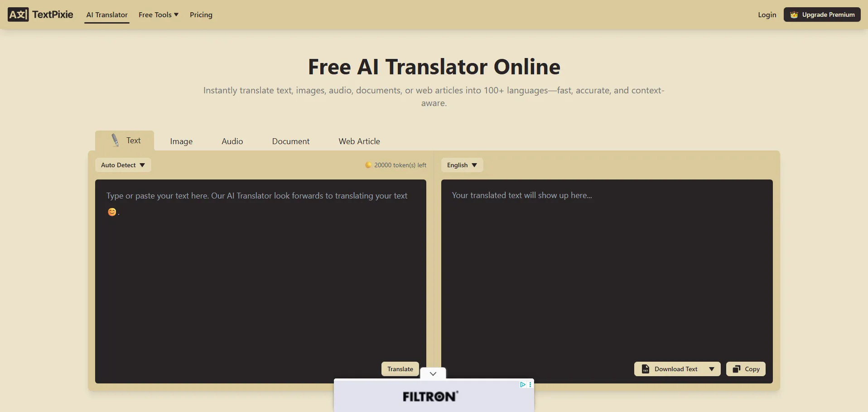Open the Auto Detect source language dropdown
This screenshot has width=868, height=412.
(123, 165)
